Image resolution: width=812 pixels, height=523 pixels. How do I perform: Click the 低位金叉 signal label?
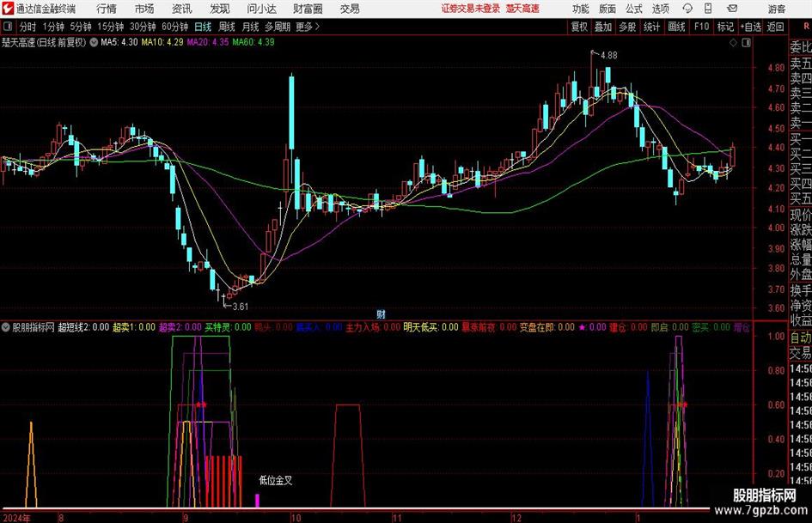[276, 481]
